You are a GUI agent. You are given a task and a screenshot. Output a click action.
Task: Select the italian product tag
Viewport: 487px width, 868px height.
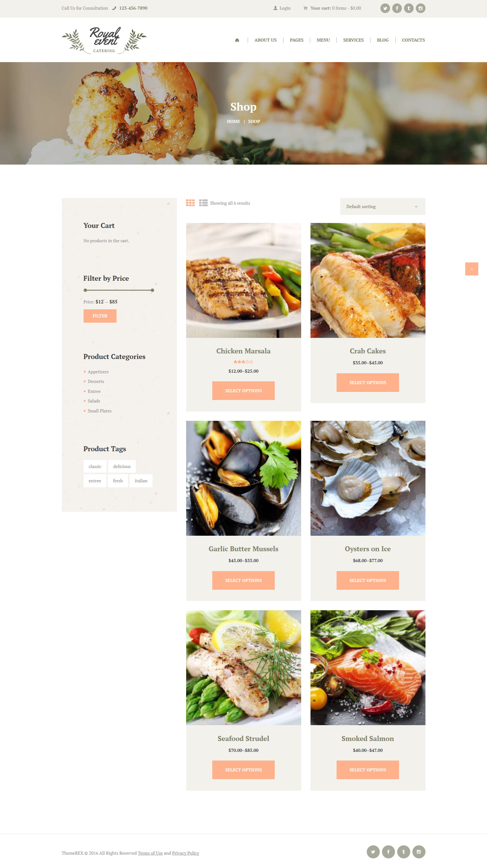tap(141, 481)
